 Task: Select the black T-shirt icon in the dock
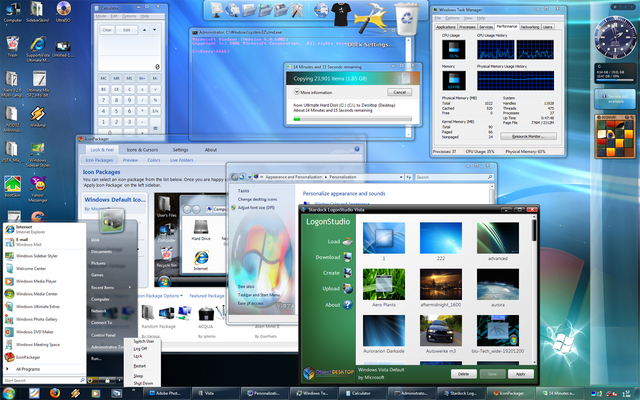[x=340, y=13]
